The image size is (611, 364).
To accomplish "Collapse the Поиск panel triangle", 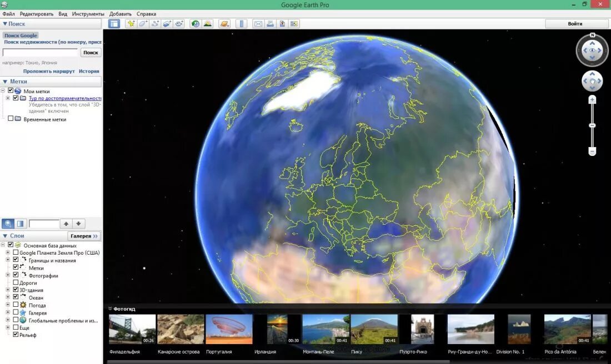I will pyautogui.click(x=4, y=24).
